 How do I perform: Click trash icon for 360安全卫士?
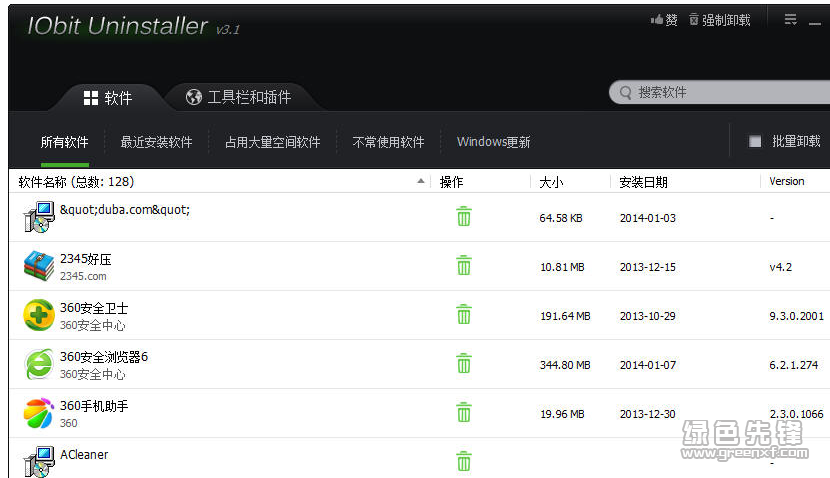pos(464,314)
